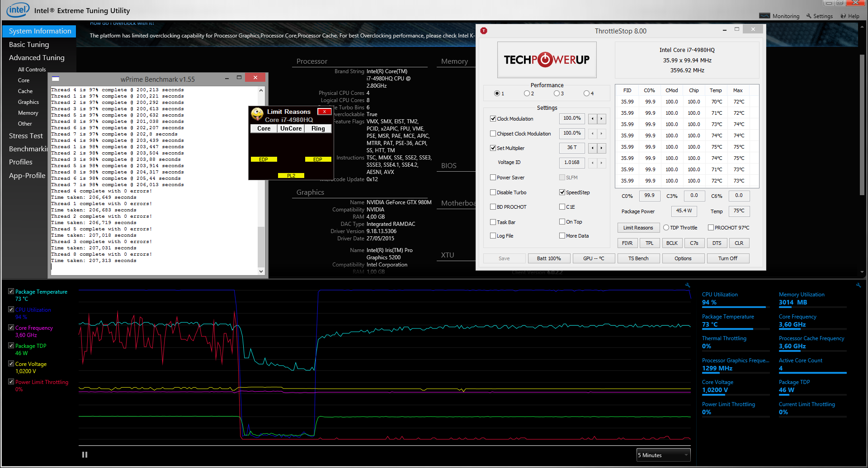Image resolution: width=868 pixels, height=468 pixels.
Task: Increase Voltage ID with right arrow
Action: click(x=601, y=163)
